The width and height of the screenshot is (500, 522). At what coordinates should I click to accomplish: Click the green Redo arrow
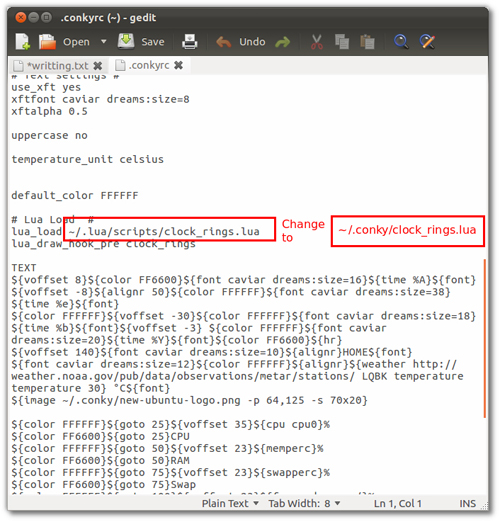[283, 42]
